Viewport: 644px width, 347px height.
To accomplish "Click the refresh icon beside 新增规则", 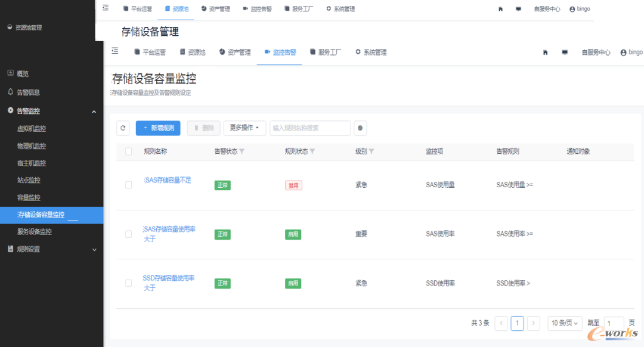I will 123,128.
